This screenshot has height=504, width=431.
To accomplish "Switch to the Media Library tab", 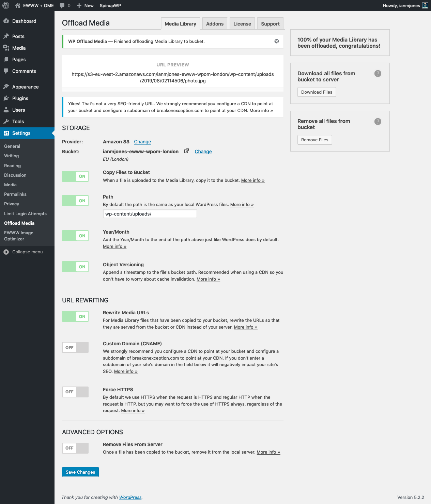I will tap(181, 24).
